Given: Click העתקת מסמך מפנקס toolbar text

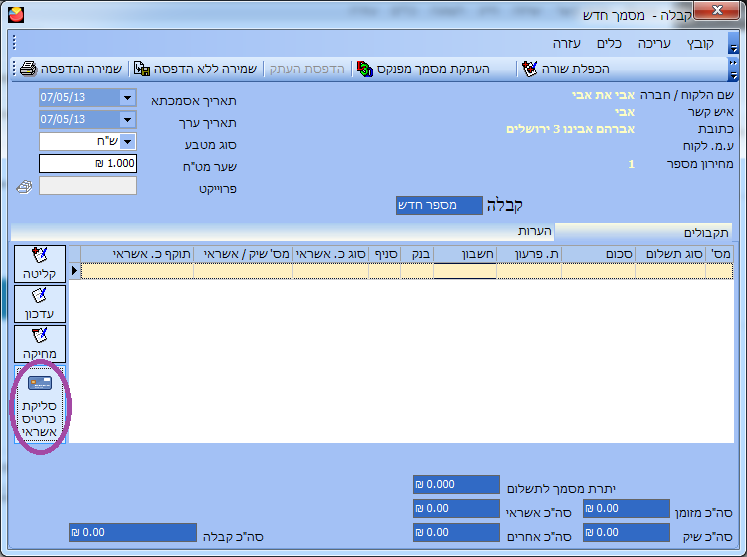Looking at the screenshot, I should (x=433, y=69).
